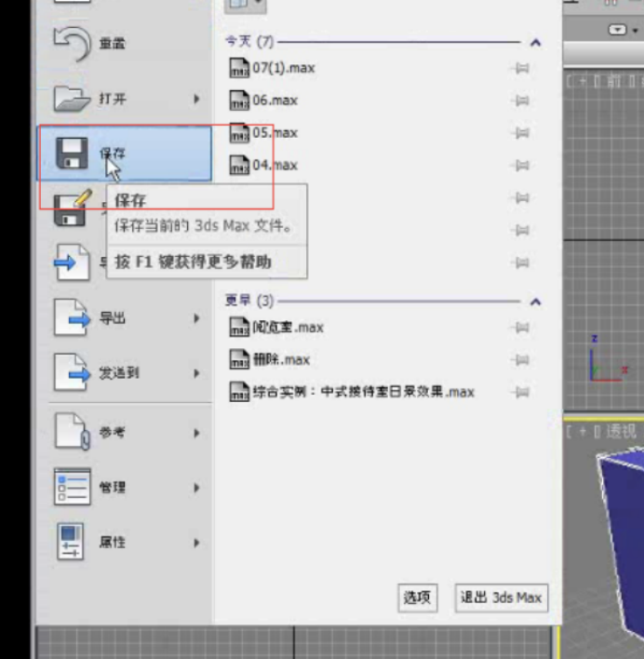Click the 重置 (Reset) undo-arrow icon

click(x=72, y=44)
